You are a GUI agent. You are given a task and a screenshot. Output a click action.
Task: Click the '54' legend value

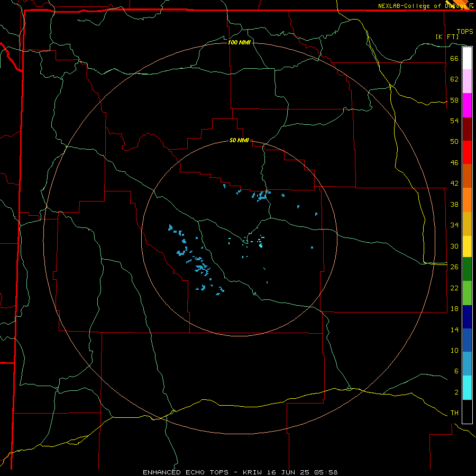(454, 121)
